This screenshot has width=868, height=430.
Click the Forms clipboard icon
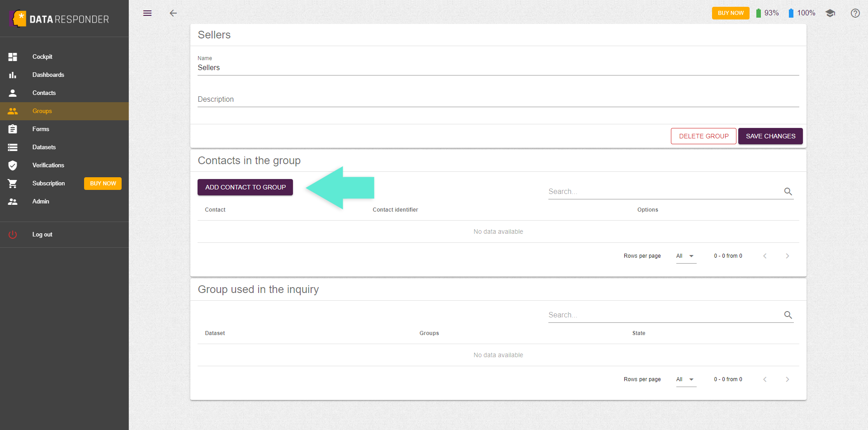(x=13, y=129)
